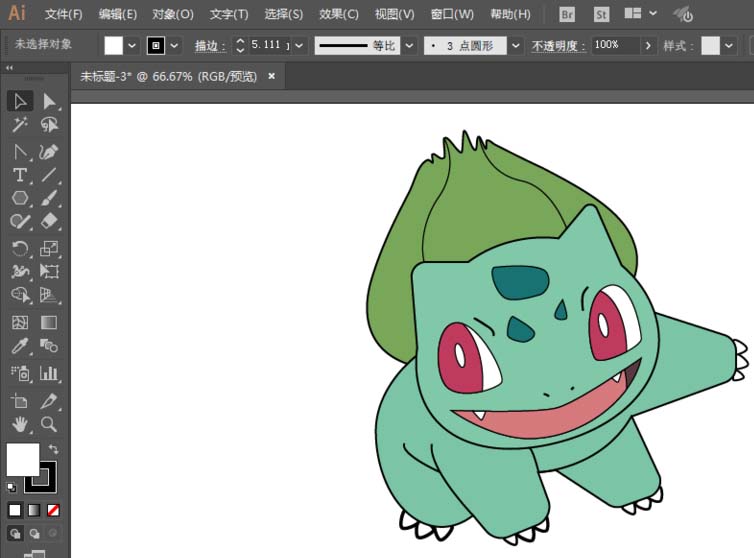Open the 效果(C) menu
The width and height of the screenshot is (754, 558).
tap(339, 14)
